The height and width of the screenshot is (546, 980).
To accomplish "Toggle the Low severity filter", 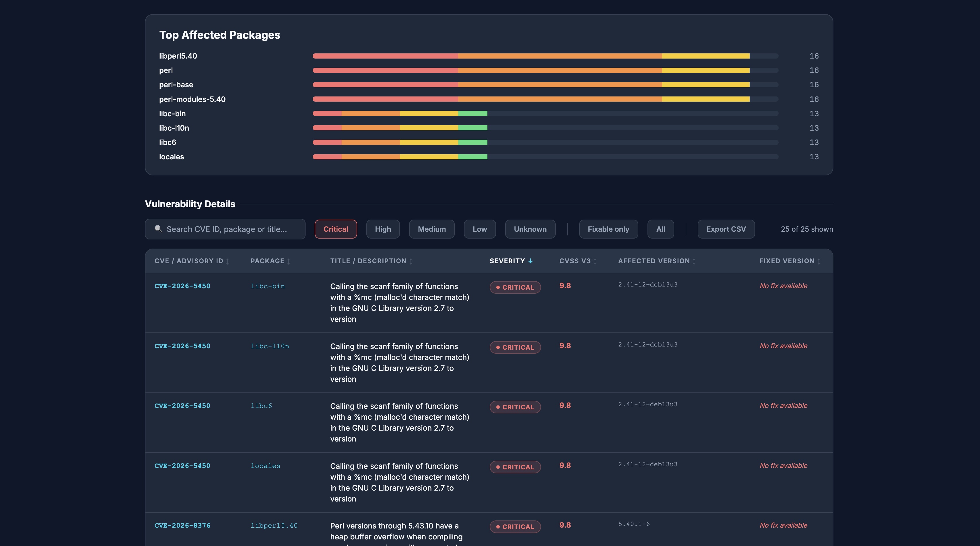I will 480,229.
